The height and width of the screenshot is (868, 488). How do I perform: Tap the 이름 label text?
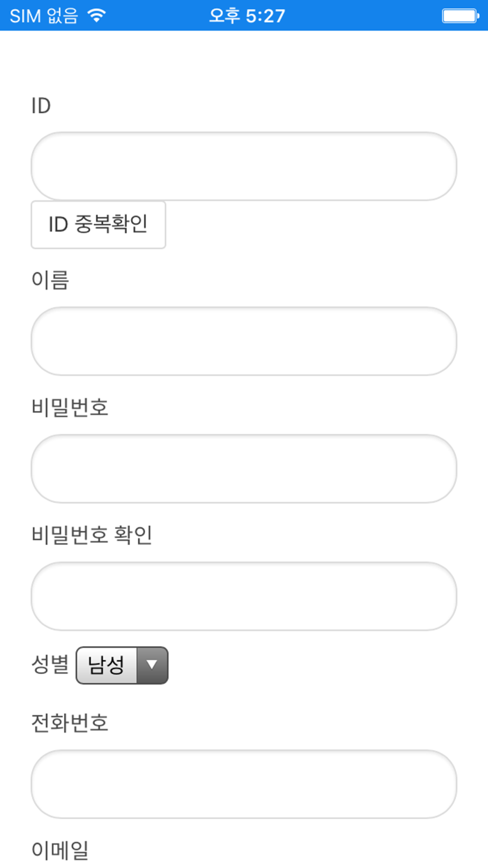point(50,280)
